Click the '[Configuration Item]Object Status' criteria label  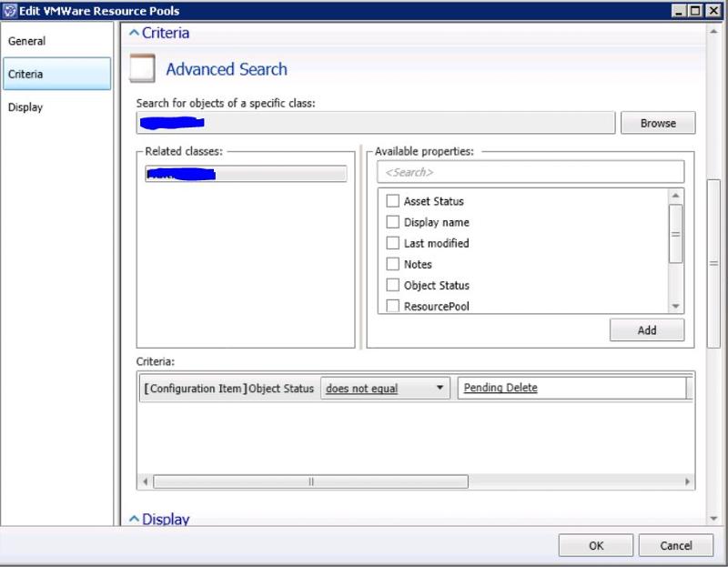coord(229,389)
